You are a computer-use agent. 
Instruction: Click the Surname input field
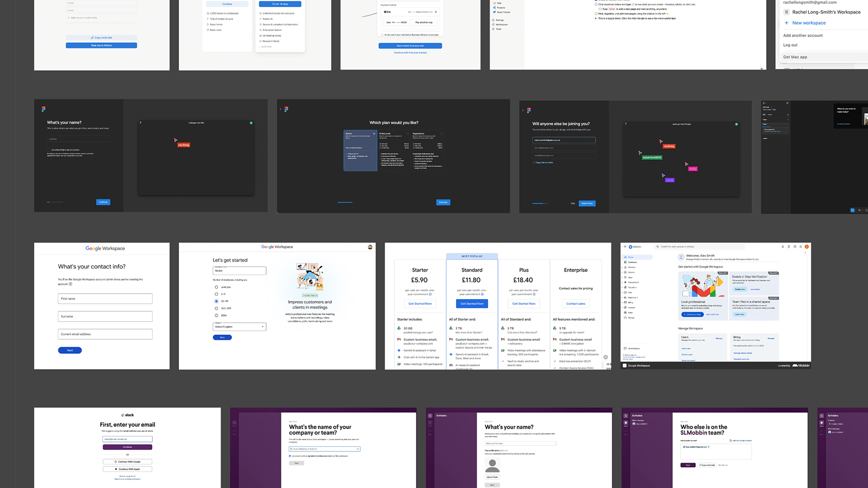tap(105, 316)
